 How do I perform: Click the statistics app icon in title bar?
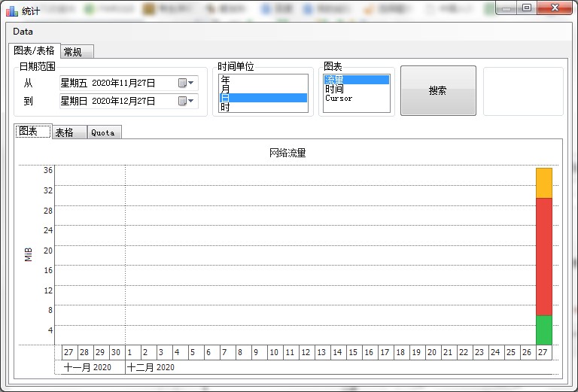click(12, 11)
